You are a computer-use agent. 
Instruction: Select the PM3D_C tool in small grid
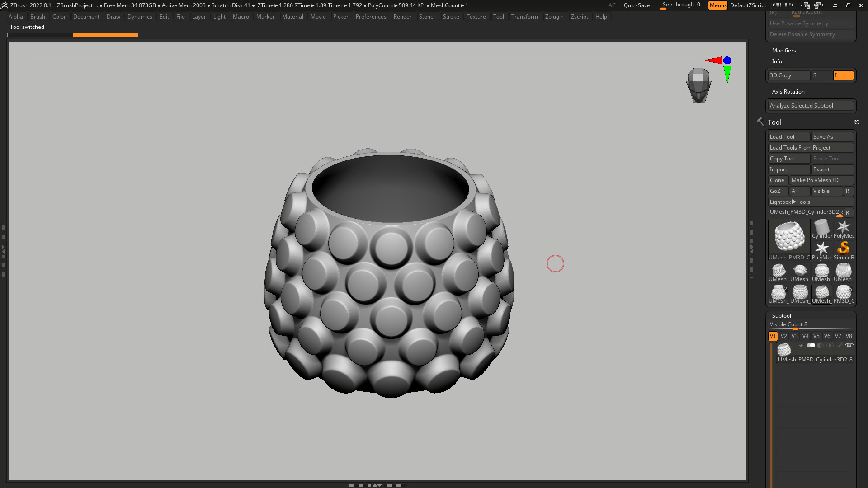(x=843, y=294)
